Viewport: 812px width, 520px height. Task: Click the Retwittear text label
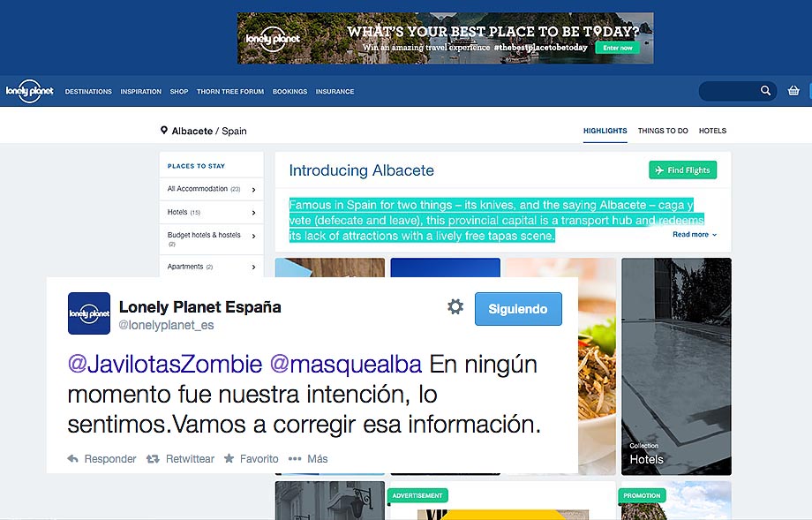pyautogui.click(x=190, y=459)
